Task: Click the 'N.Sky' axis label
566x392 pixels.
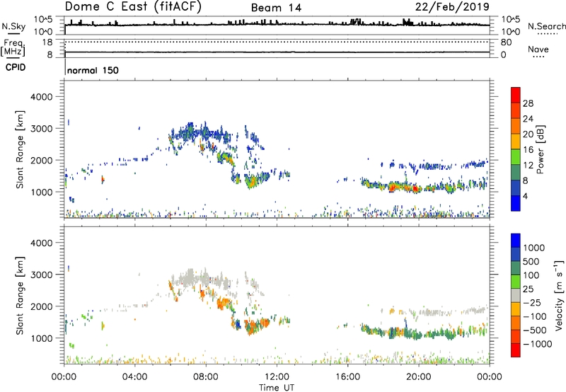Action: click(x=13, y=26)
